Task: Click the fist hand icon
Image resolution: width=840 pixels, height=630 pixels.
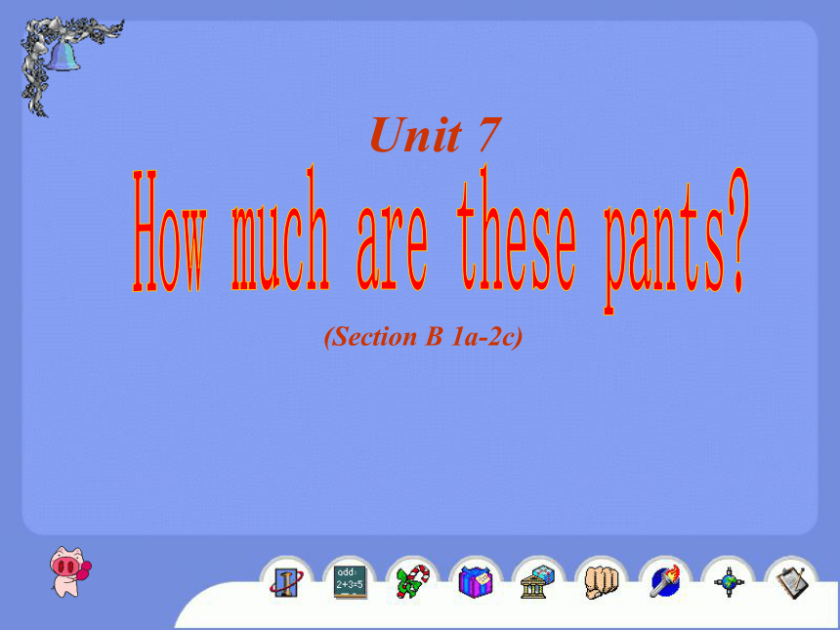Action: 602,583
